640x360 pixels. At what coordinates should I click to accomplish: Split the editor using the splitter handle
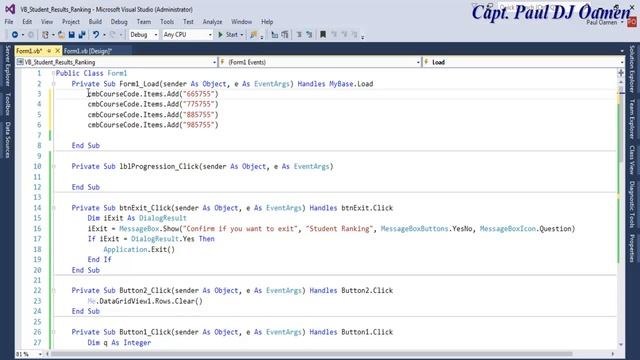pos(621,73)
